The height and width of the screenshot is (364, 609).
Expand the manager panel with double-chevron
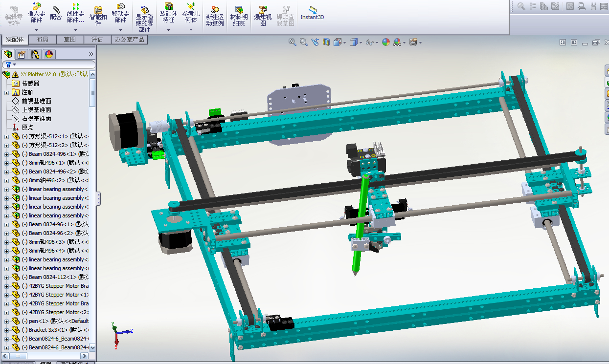coord(91,54)
